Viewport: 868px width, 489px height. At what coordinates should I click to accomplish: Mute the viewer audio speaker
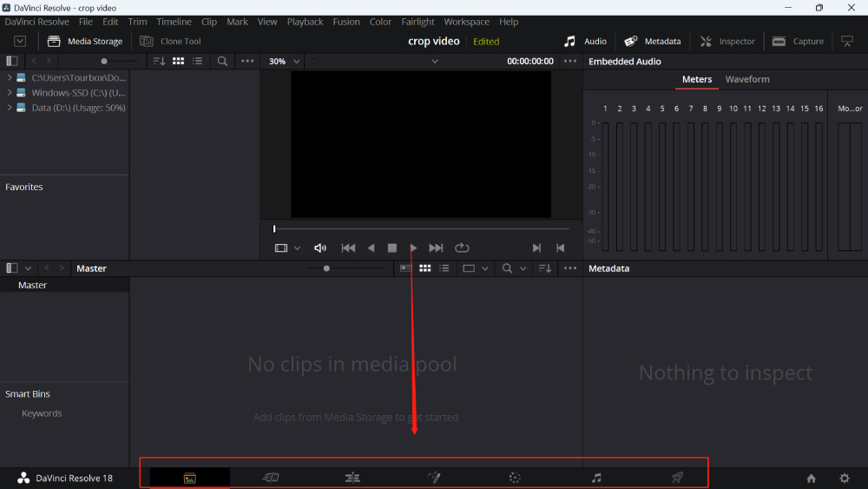pyautogui.click(x=320, y=248)
